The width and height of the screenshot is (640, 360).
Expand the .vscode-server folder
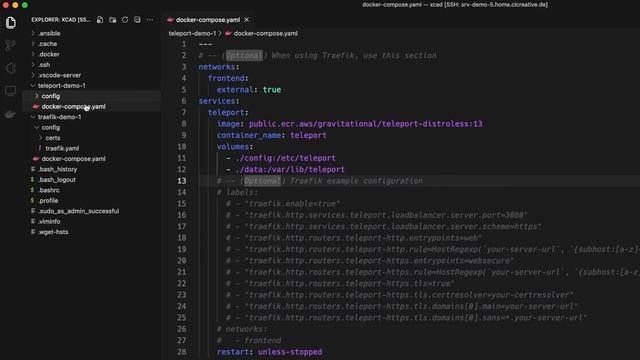pyautogui.click(x=60, y=75)
